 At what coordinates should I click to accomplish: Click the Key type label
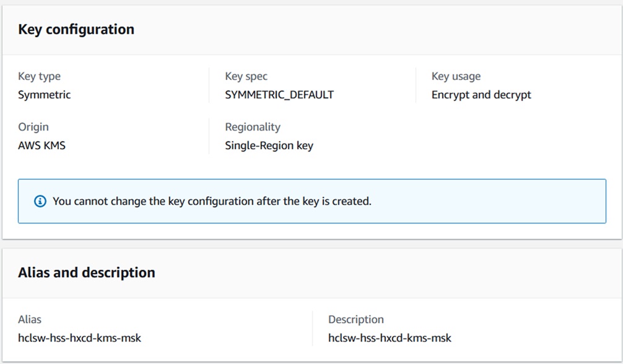point(39,76)
